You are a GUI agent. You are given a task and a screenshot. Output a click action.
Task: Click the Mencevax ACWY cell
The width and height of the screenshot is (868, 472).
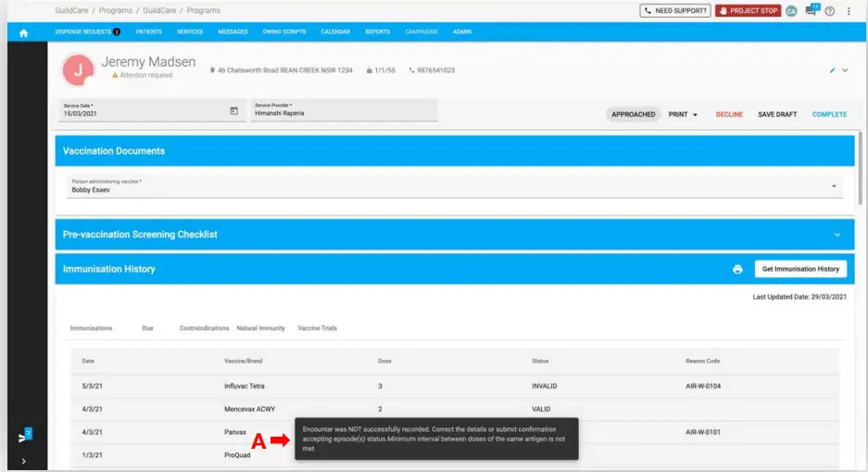point(250,409)
